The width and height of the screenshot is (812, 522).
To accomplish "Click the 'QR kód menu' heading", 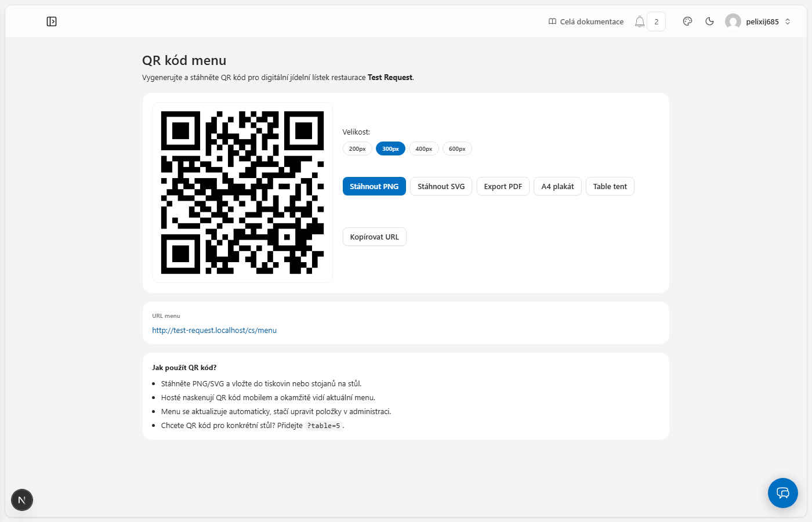I will pos(184,60).
